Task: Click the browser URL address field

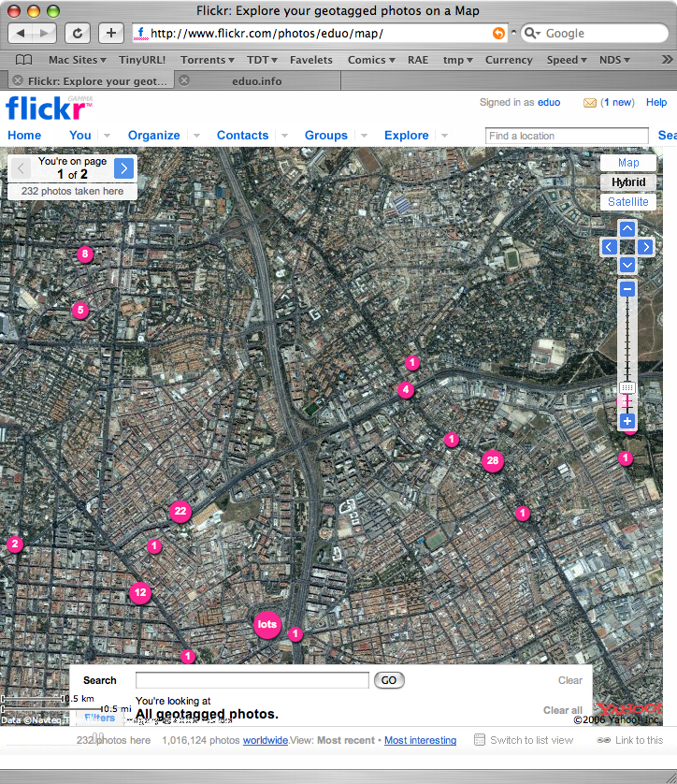Action: pyautogui.click(x=320, y=34)
